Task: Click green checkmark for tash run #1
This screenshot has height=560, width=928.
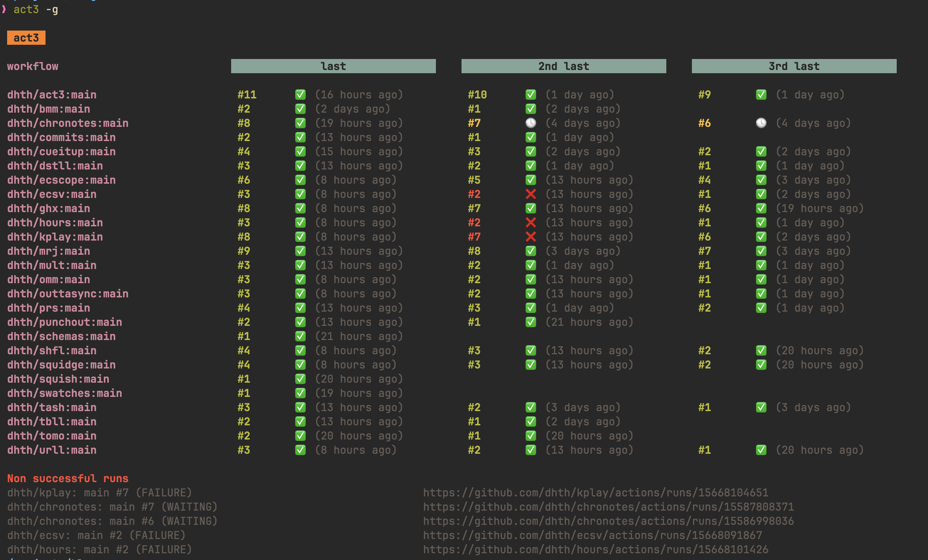Action: (x=761, y=407)
